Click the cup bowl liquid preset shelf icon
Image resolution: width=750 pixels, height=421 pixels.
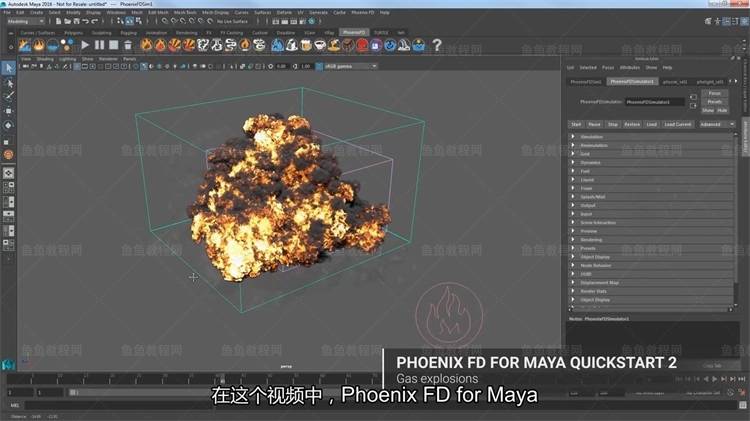coord(320,45)
